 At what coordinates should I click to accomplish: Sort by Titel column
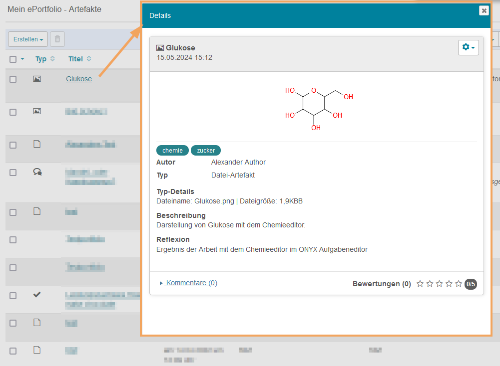pyautogui.click(x=79, y=59)
